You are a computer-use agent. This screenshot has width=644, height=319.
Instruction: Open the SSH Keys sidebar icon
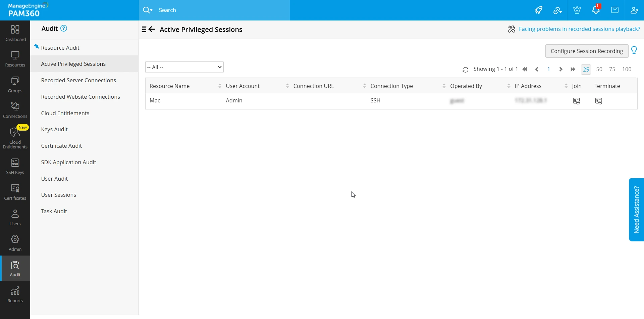tap(15, 167)
